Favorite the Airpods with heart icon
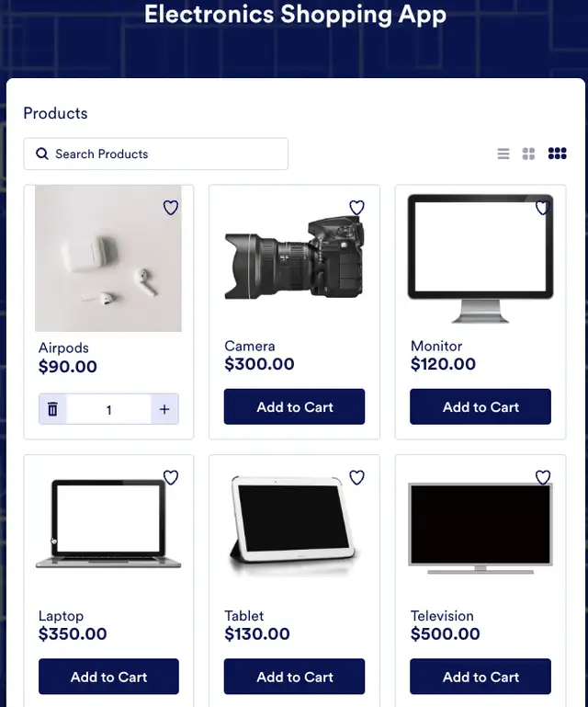 point(171,208)
